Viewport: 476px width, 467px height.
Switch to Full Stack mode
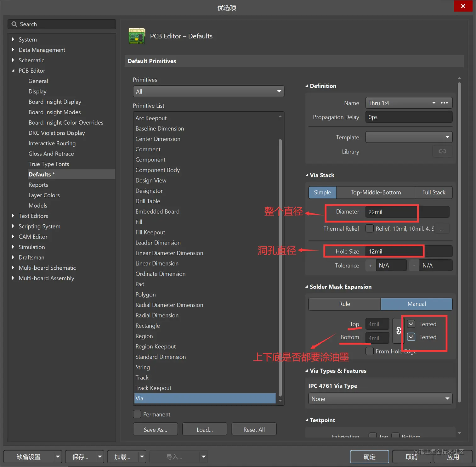click(x=433, y=192)
